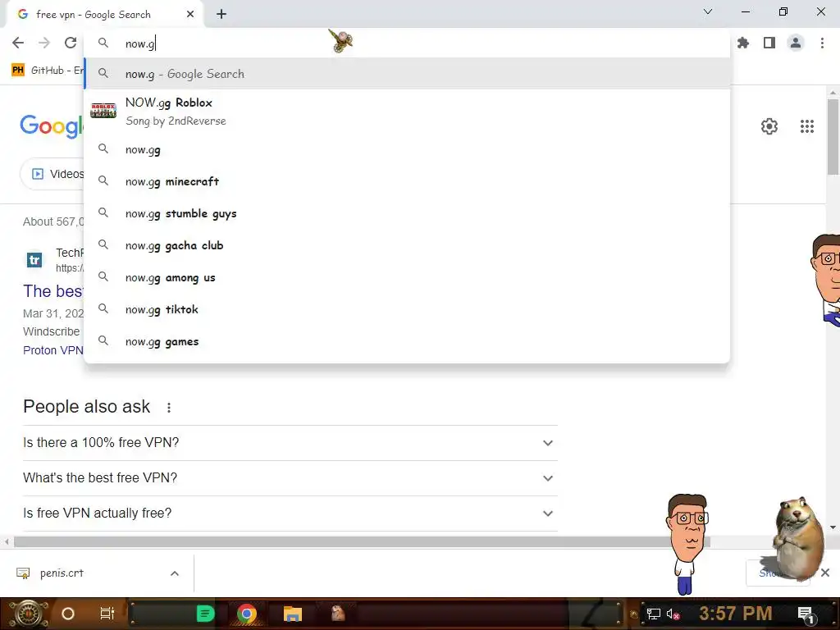
Task: Open the downloaded penis.crt file
Action: (x=62, y=573)
